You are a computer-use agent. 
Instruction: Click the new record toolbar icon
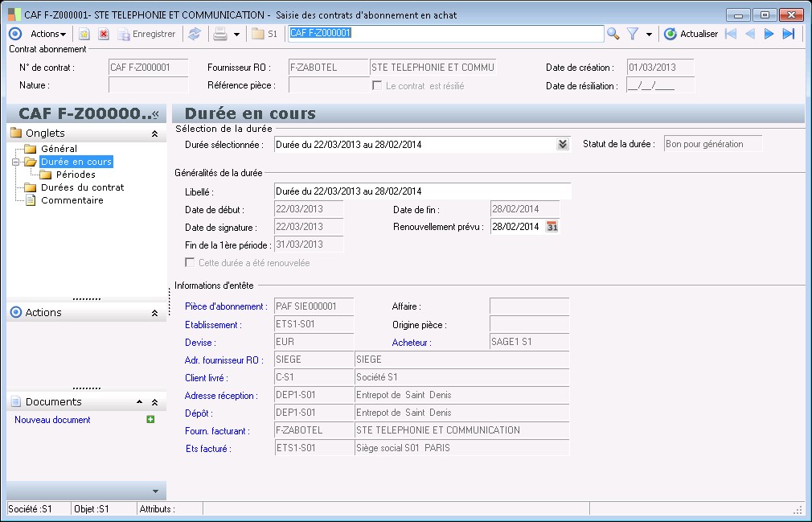tap(84, 34)
